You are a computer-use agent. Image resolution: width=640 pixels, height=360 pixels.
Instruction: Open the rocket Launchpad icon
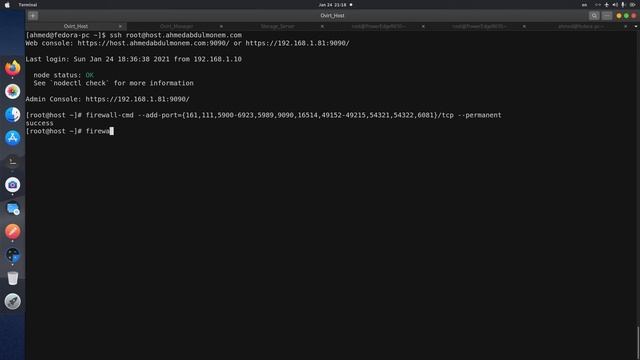(13, 301)
